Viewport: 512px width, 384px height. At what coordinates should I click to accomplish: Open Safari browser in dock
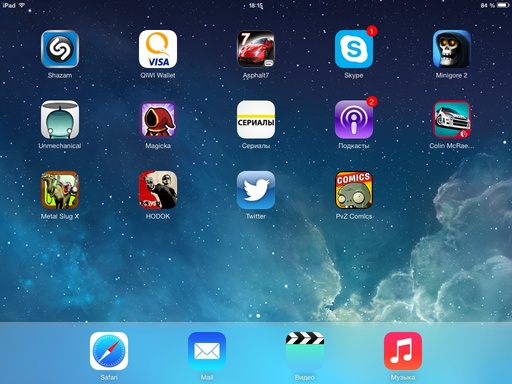click(109, 351)
